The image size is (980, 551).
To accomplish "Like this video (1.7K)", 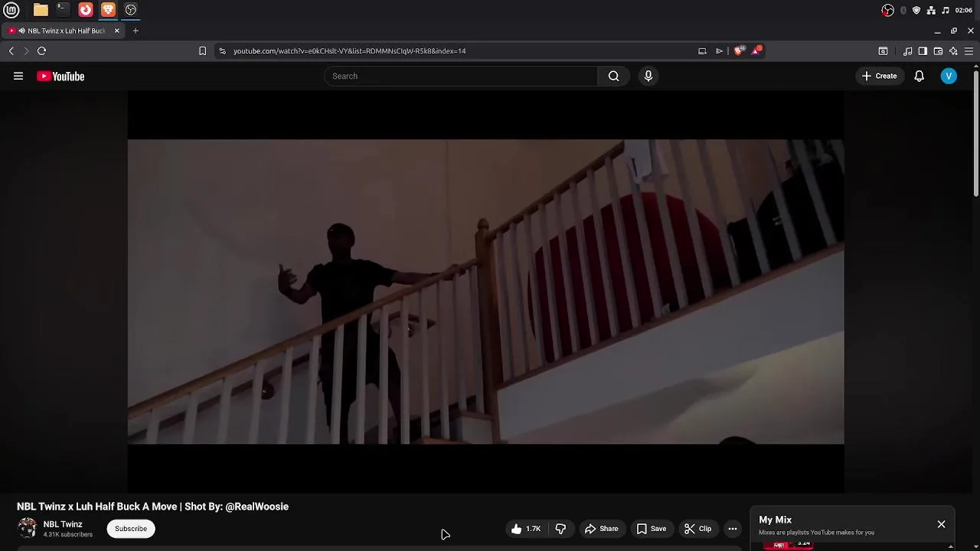I will click(527, 529).
